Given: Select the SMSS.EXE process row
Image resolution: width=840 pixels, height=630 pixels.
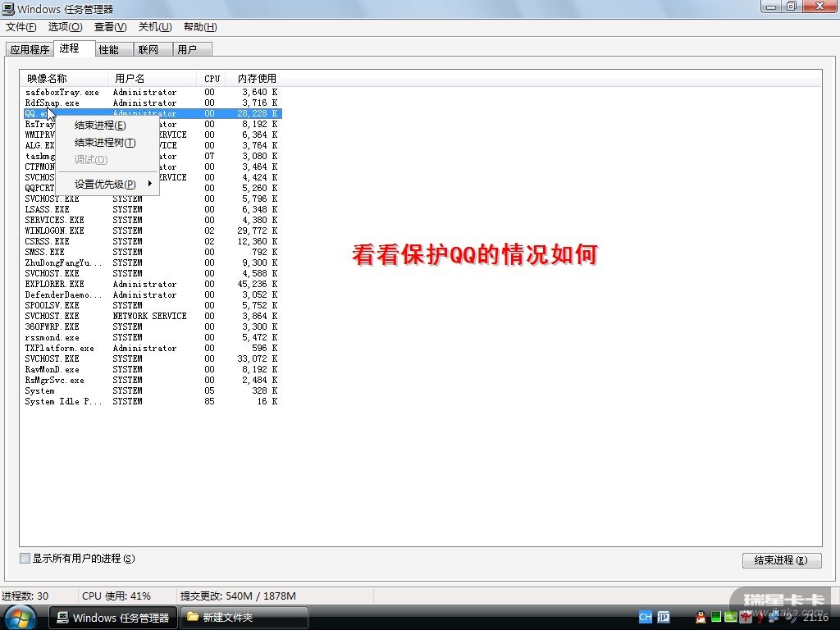Looking at the screenshot, I should coord(152,253).
